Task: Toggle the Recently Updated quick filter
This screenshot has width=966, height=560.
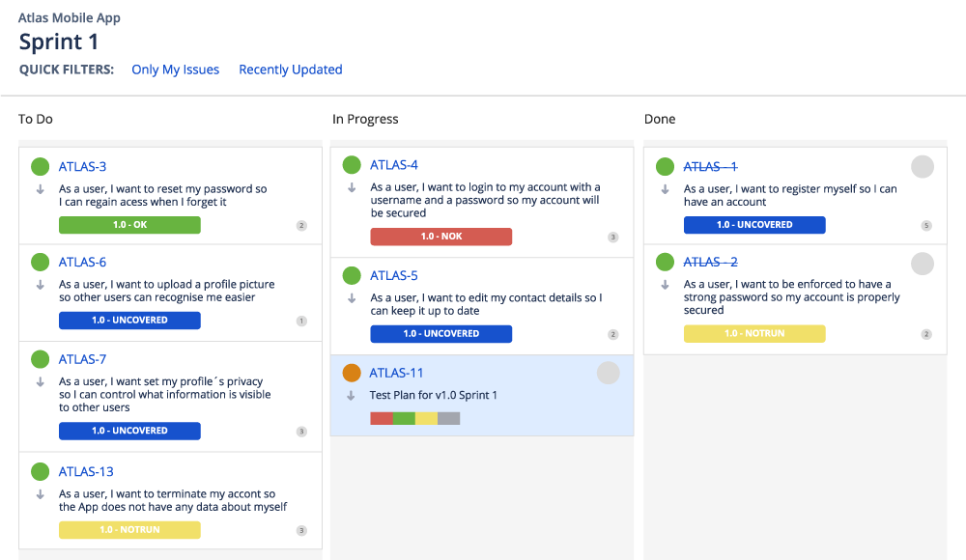Action: coord(290,70)
